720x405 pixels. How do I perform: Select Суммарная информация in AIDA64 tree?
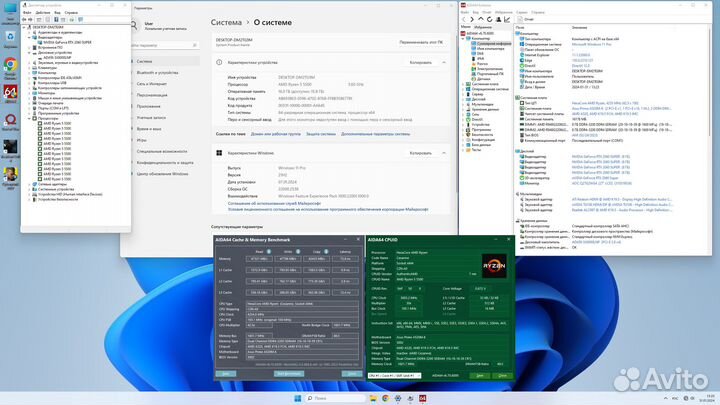[493, 44]
